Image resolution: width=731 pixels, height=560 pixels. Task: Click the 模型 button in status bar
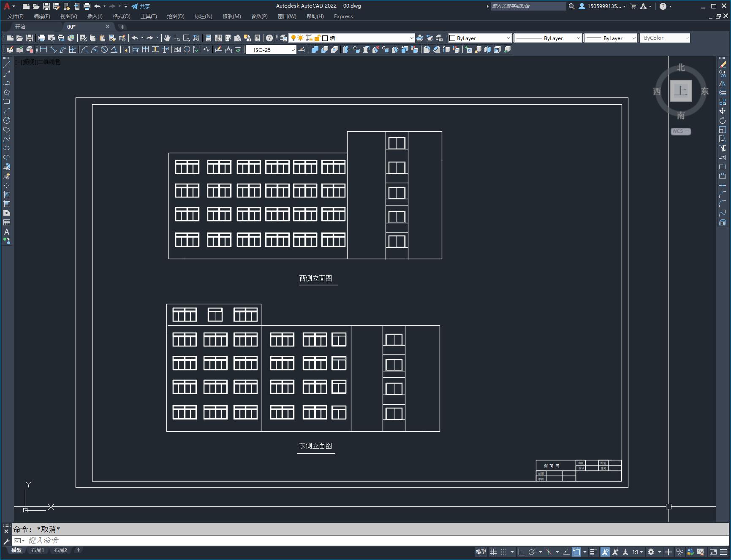coord(481,552)
